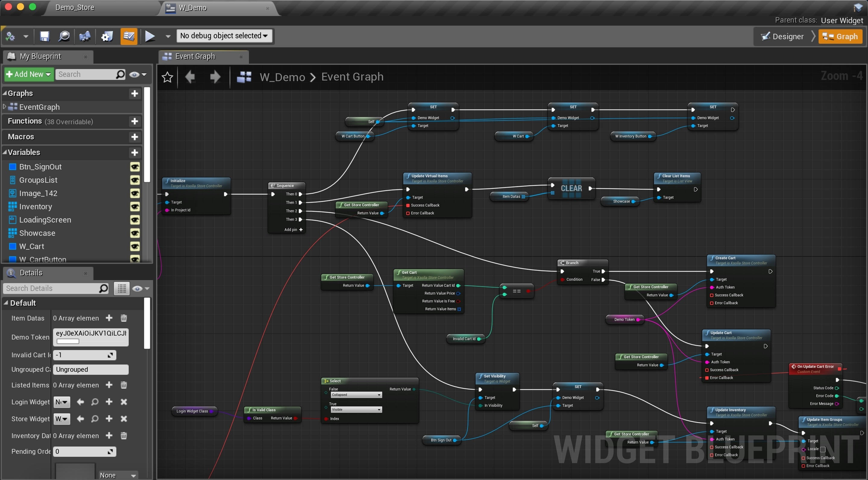The width and height of the screenshot is (868, 480).
Task: Open the debug object selection dropdown
Action: (x=224, y=36)
